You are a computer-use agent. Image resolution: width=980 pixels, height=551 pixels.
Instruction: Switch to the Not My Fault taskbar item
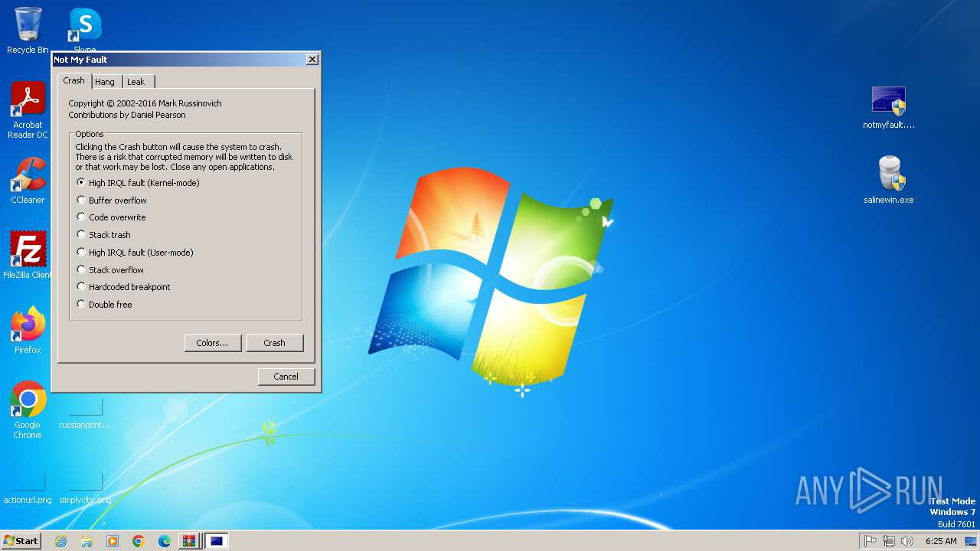(217, 541)
